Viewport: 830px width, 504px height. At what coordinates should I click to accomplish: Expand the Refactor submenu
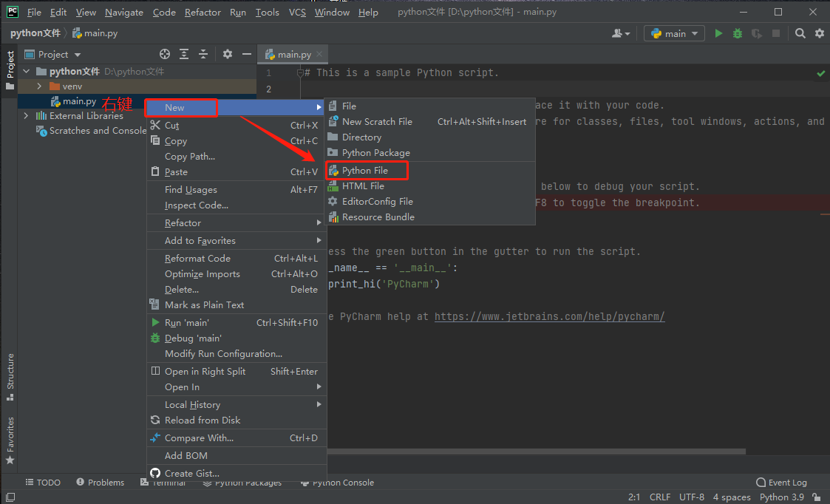(x=237, y=223)
